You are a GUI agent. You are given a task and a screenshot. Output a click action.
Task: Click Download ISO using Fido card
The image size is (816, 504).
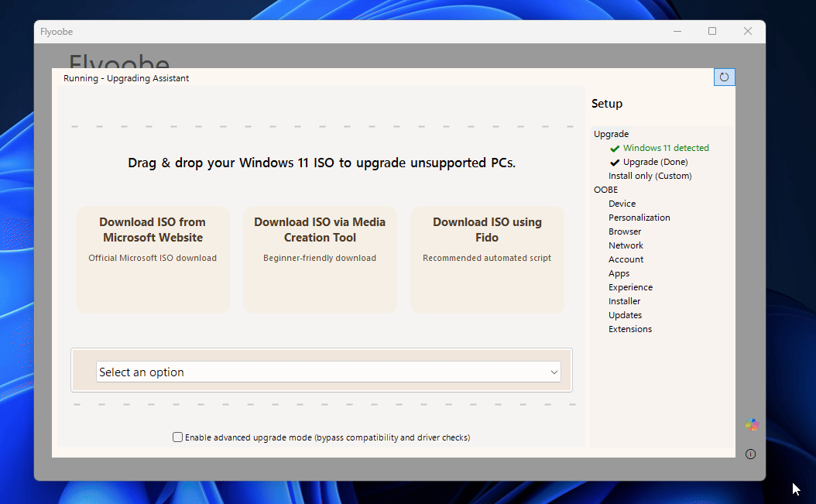(x=487, y=260)
